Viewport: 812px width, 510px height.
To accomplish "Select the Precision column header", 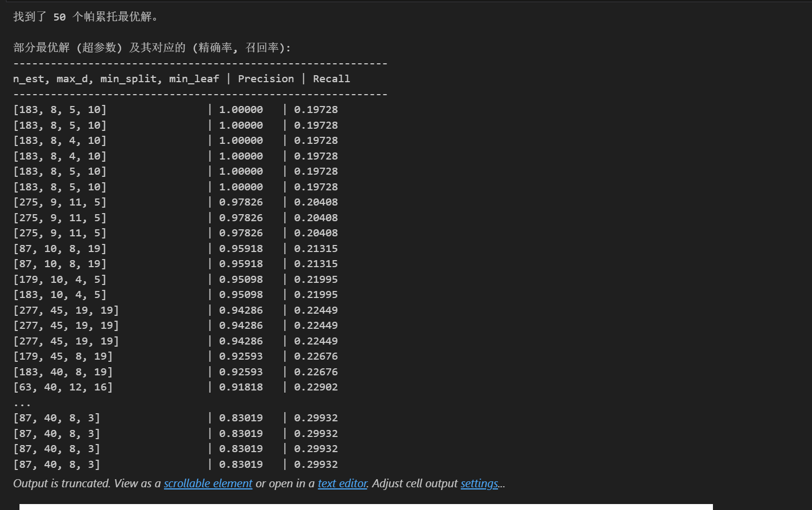I will [x=266, y=78].
